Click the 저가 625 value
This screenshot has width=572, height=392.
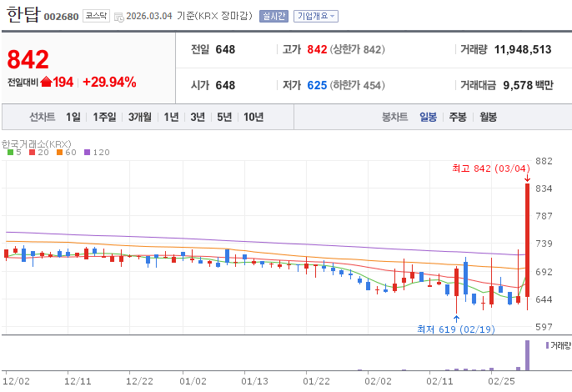click(x=317, y=85)
